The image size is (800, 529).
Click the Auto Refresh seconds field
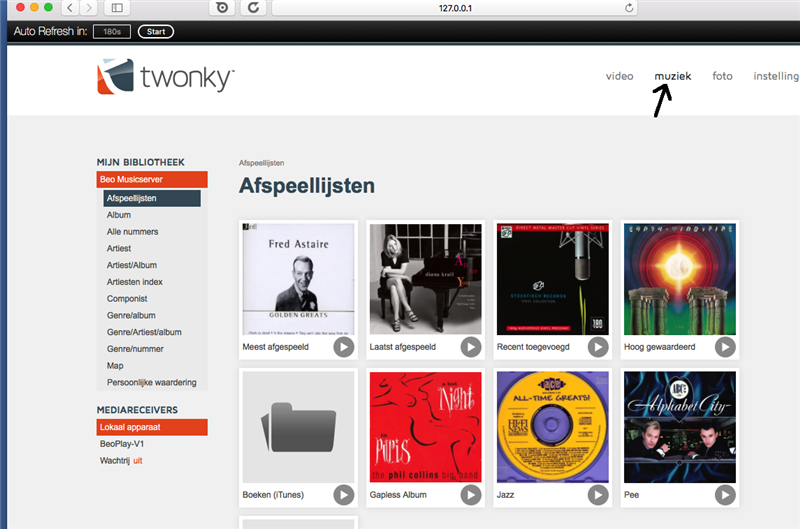click(x=112, y=32)
